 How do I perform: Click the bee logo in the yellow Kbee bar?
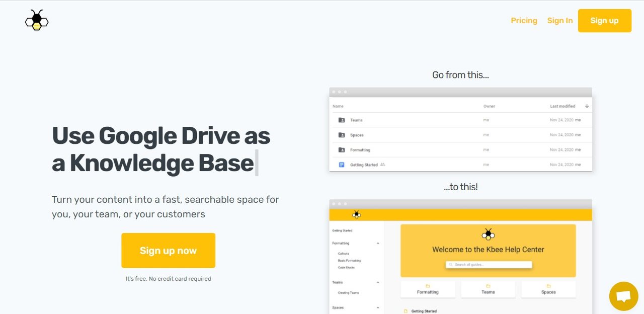click(x=356, y=214)
